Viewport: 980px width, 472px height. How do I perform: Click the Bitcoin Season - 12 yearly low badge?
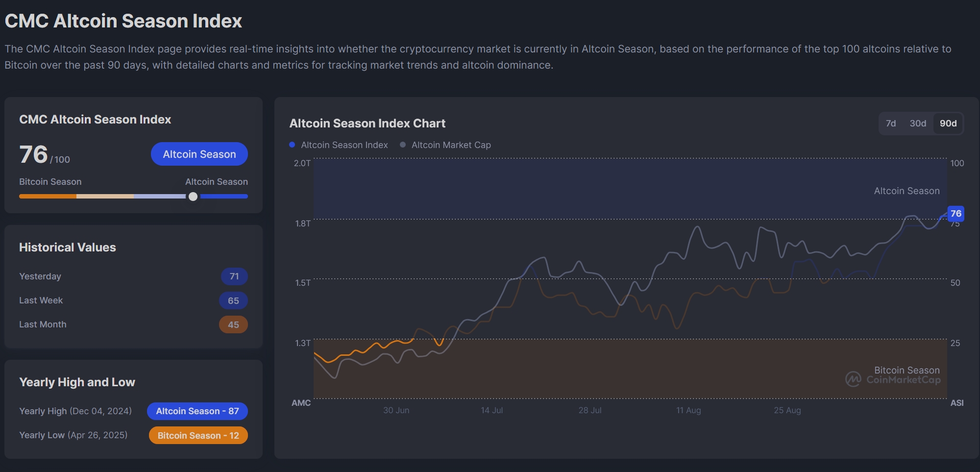198,435
